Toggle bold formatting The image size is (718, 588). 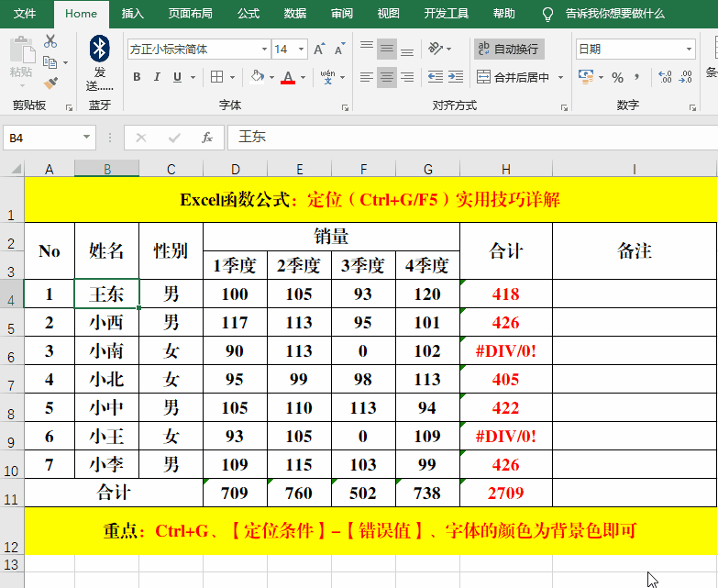137,77
